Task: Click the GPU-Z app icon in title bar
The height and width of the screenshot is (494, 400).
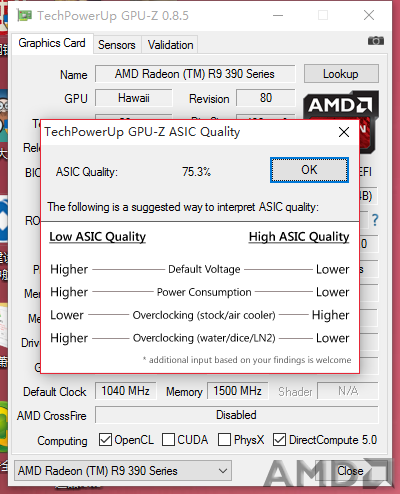Action: (24, 15)
